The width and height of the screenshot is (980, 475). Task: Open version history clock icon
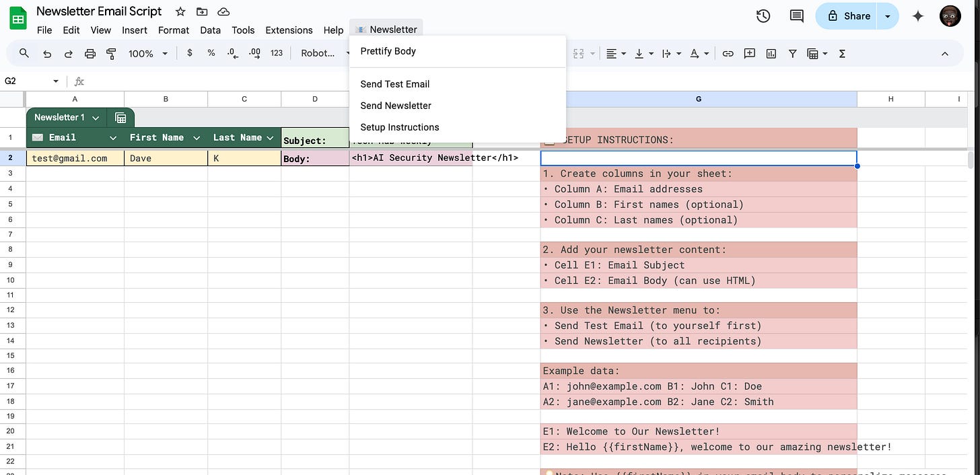click(x=763, y=16)
